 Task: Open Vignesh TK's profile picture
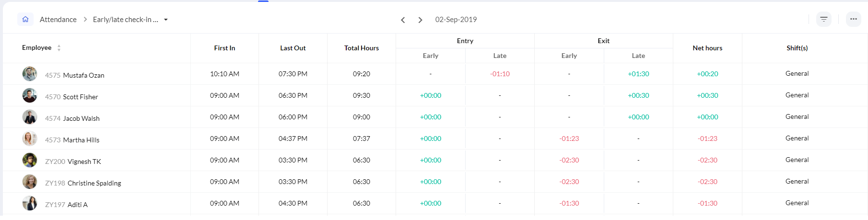[30, 160]
